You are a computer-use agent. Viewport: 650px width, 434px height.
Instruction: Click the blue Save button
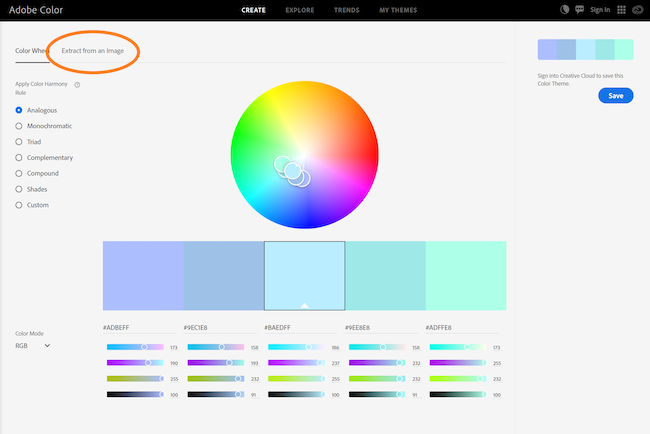[615, 96]
